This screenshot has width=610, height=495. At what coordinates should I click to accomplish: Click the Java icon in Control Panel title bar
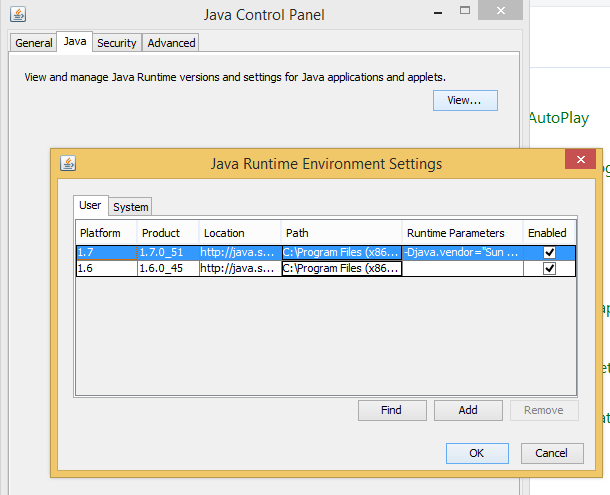coord(17,15)
